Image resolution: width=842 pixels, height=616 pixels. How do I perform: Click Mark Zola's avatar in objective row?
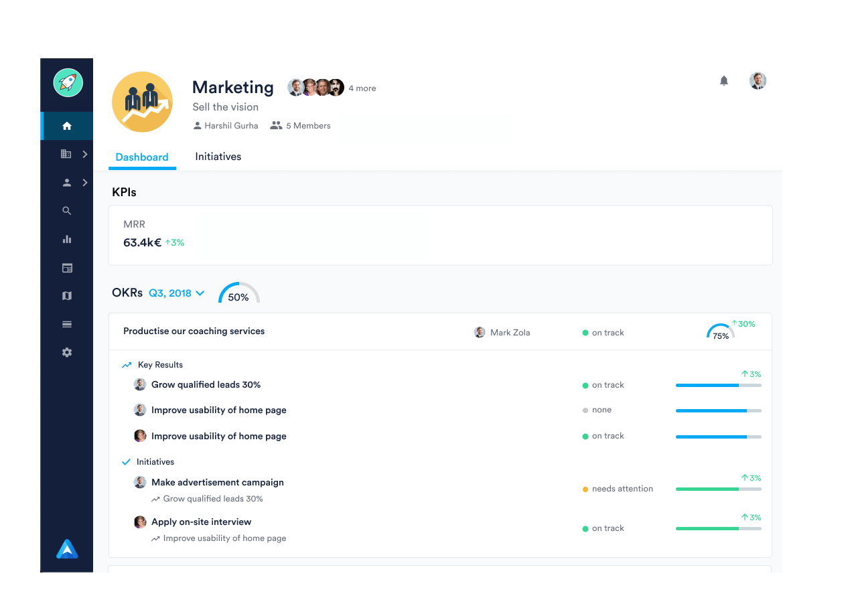(480, 332)
